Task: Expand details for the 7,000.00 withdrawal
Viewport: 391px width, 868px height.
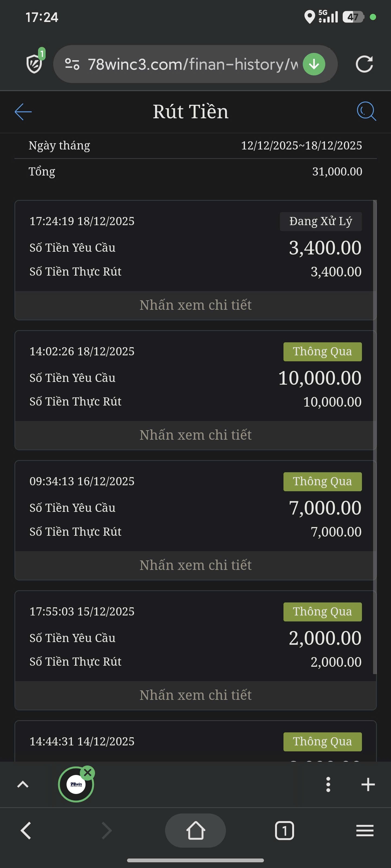Action: pyautogui.click(x=195, y=565)
